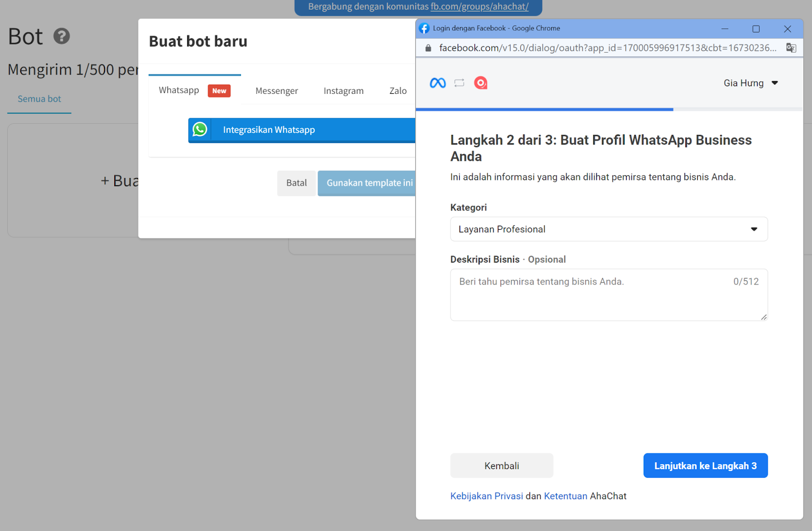Click the Meta logo icon in the dialog header
This screenshot has width=812, height=531.
[x=437, y=83]
